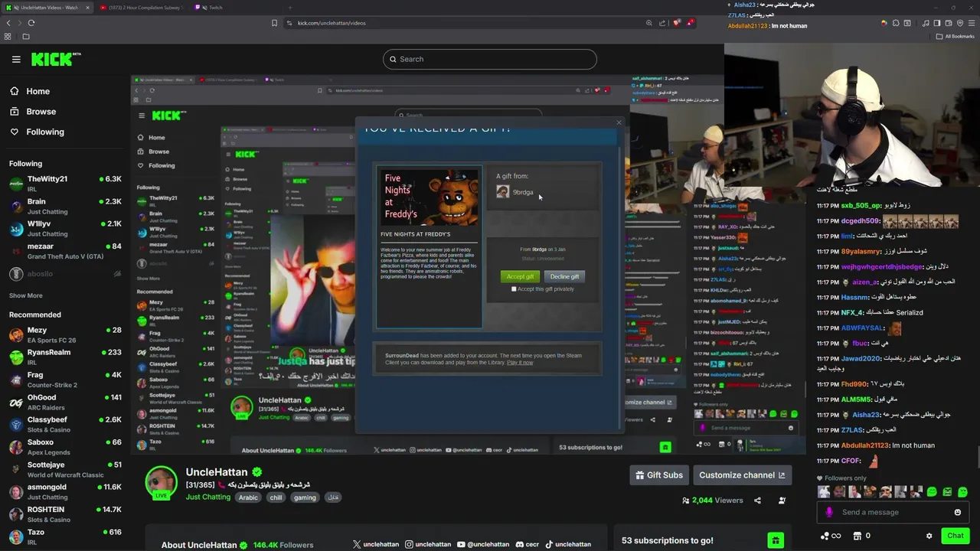The image size is (980, 551).
Task: Open the Kick sidebar hamburger menu
Action: pyautogui.click(x=16, y=59)
